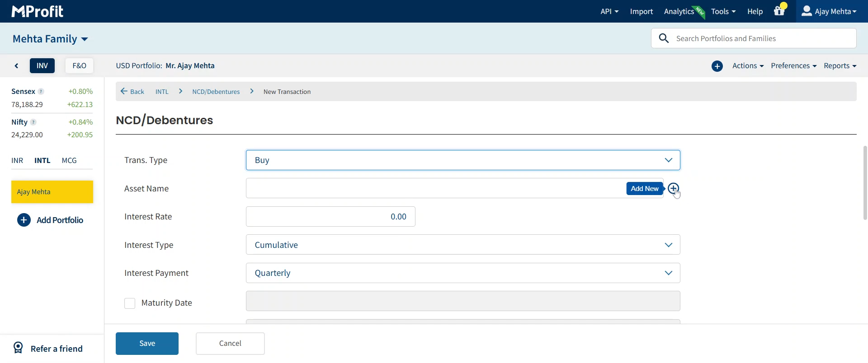Select the MCG currency tab
This screenshot has height=363, width=868.
pyautogui.click(x=69, y=160)
